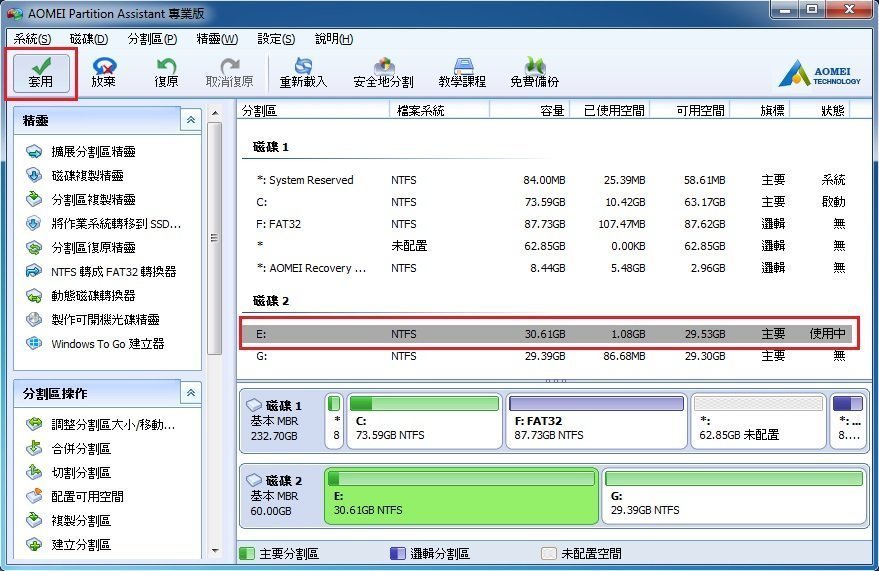Open the 磁碟(D) menu

click(89, 39)
